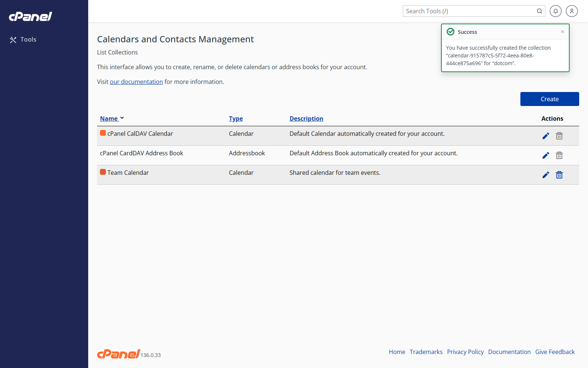
Task: Click the Default Address Book description text
Action: (373, 153)
